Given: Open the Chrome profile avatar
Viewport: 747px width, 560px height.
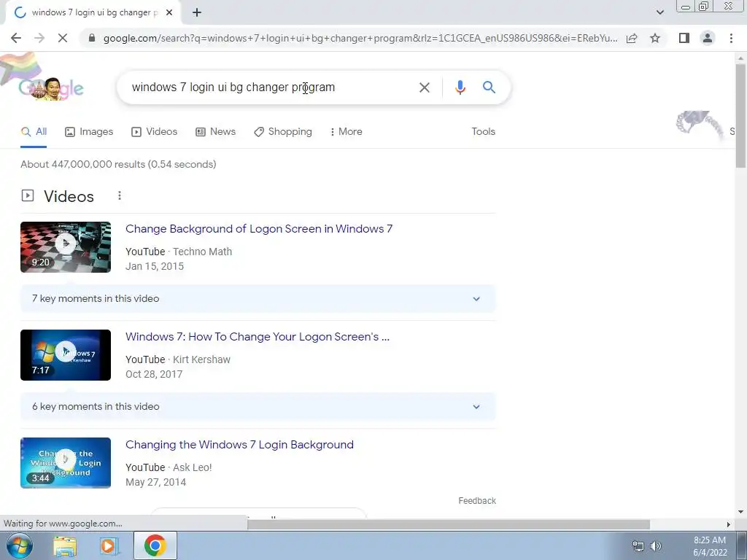Looking at the screenshot, I should [708, 38].
